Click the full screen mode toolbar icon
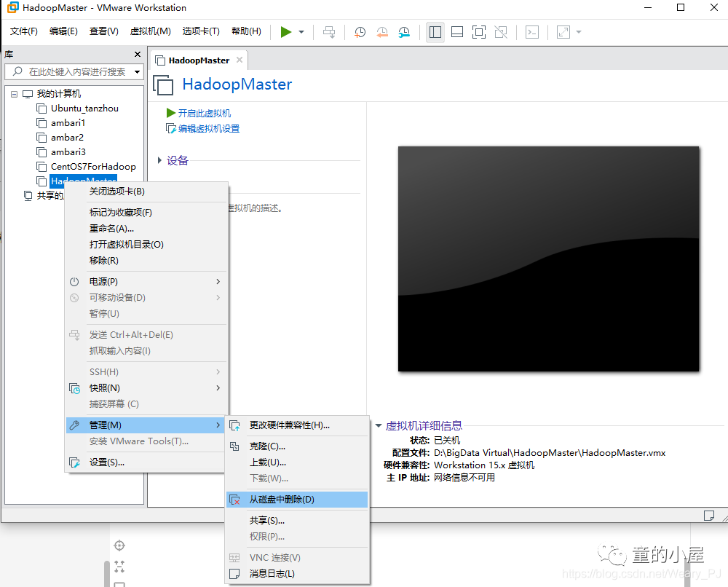The height and width of the screenshot is (587, 728). (479, 32)
